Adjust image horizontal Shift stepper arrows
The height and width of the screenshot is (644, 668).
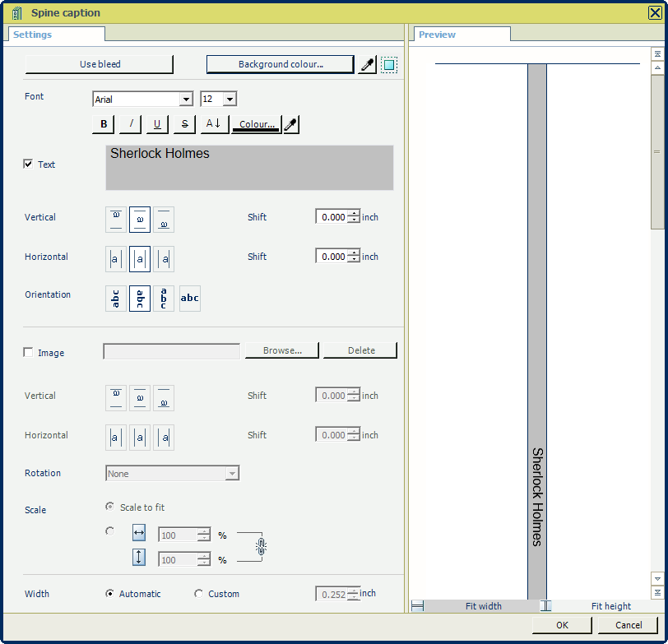pos(354,434)
